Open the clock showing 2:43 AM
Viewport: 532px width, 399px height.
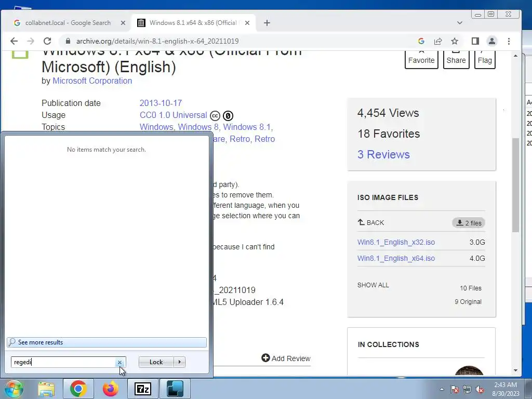pyautogui.click(x=506, y=389)
